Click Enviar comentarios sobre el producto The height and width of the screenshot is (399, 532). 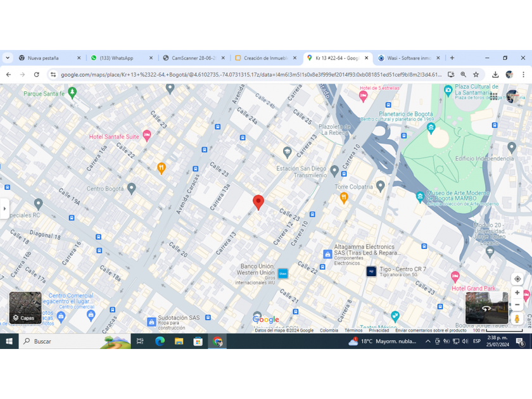tap(431, 330)
